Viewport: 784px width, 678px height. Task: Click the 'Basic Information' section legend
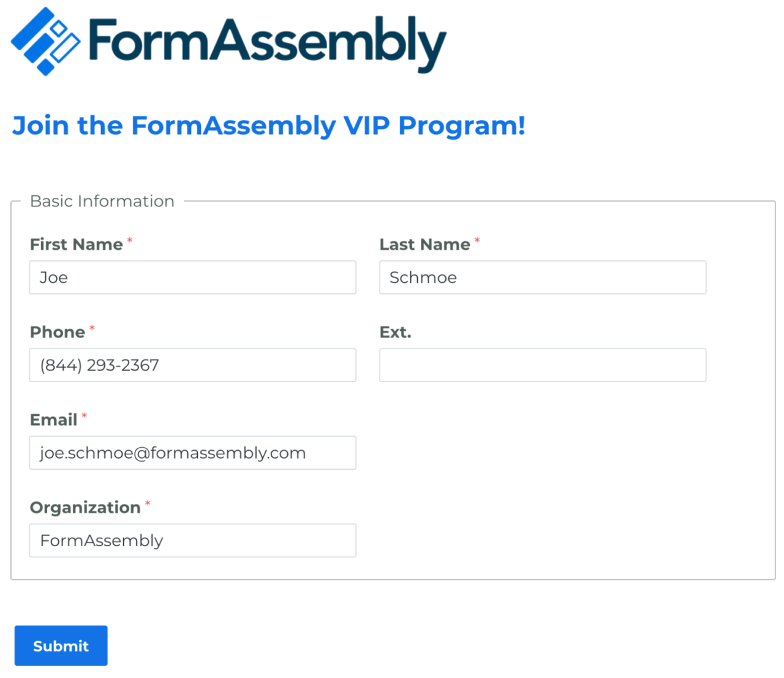click(x=102, y=201)
